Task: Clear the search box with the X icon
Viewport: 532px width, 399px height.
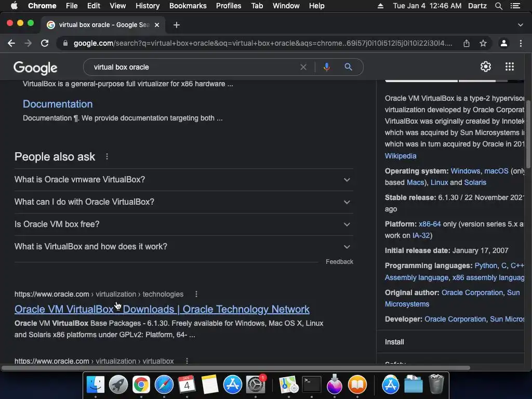Action: coord(303,67)
